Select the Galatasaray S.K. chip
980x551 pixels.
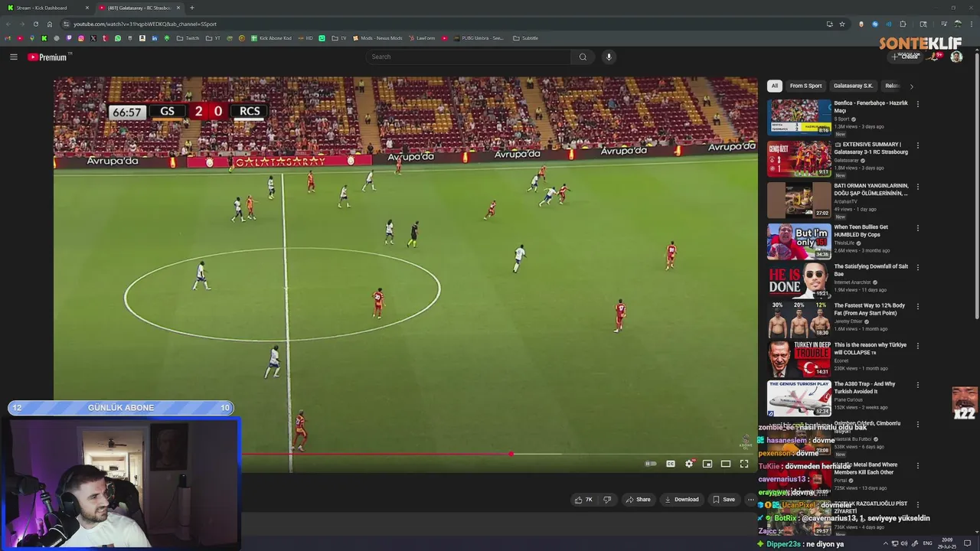point(853,86)
